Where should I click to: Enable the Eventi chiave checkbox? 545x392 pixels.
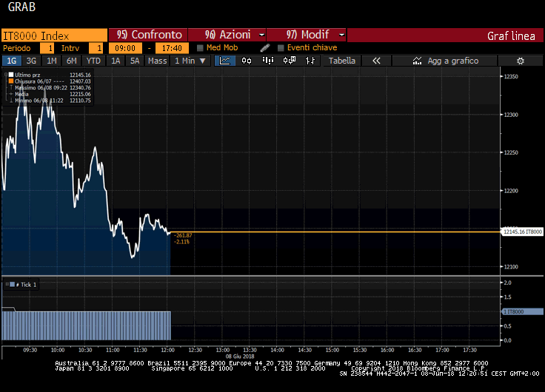click(x=281, y=48)
